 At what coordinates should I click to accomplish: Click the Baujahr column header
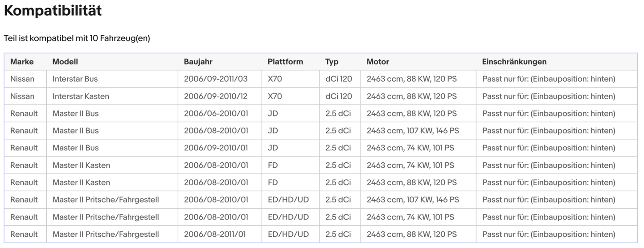[198, 62]
